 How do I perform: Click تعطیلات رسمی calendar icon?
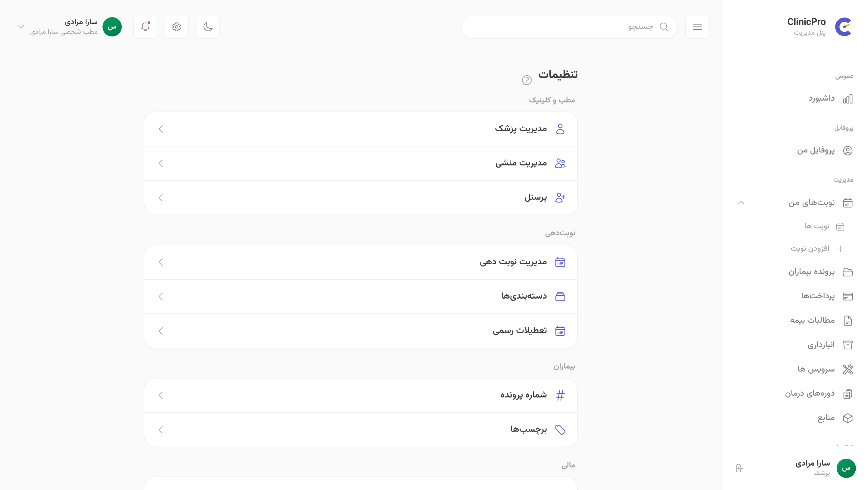(x=560, y=331)
